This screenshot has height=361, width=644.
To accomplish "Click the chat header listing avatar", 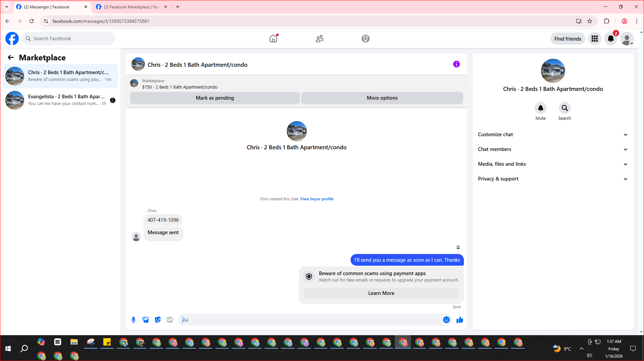I will click(138, 64).
